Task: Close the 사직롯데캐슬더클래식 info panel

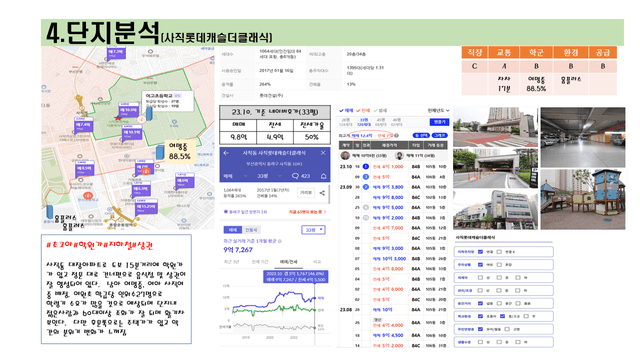Action: coord(323,153)
